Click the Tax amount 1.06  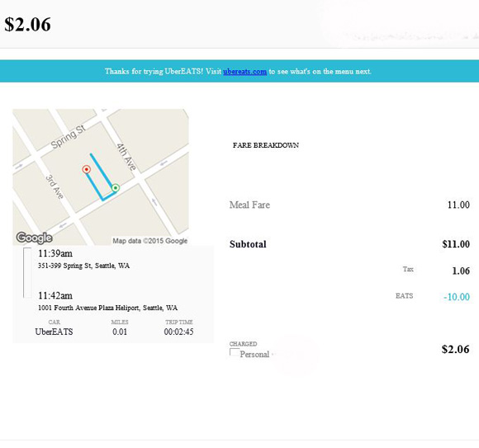(461, 271)
